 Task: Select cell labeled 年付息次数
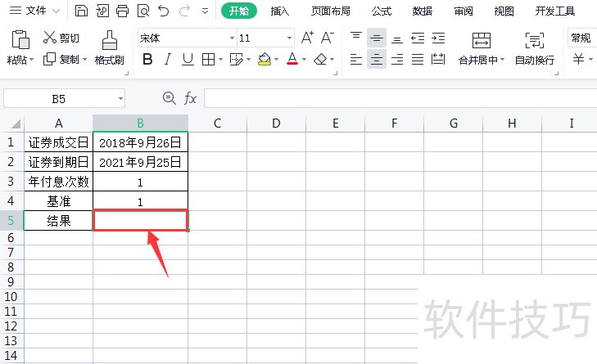58,181
